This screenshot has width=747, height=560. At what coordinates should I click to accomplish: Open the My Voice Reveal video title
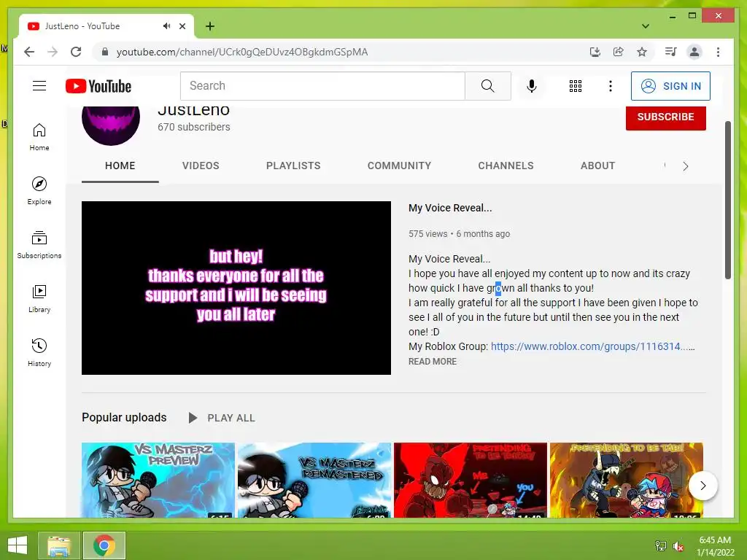click(450, 208)
